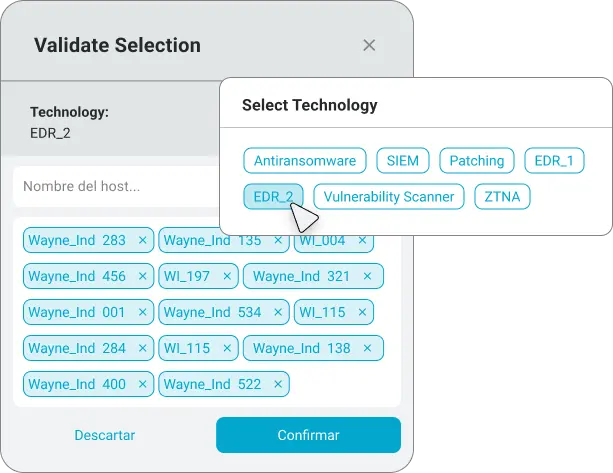Pick the Vulnerability Scanner technology
Viewport: 613px width, 473px height.
389,196
